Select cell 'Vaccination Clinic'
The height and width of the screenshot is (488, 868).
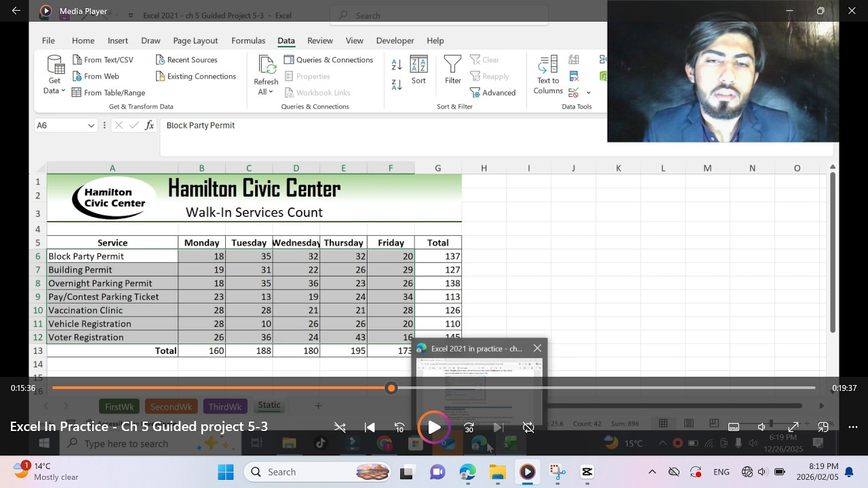113,310
